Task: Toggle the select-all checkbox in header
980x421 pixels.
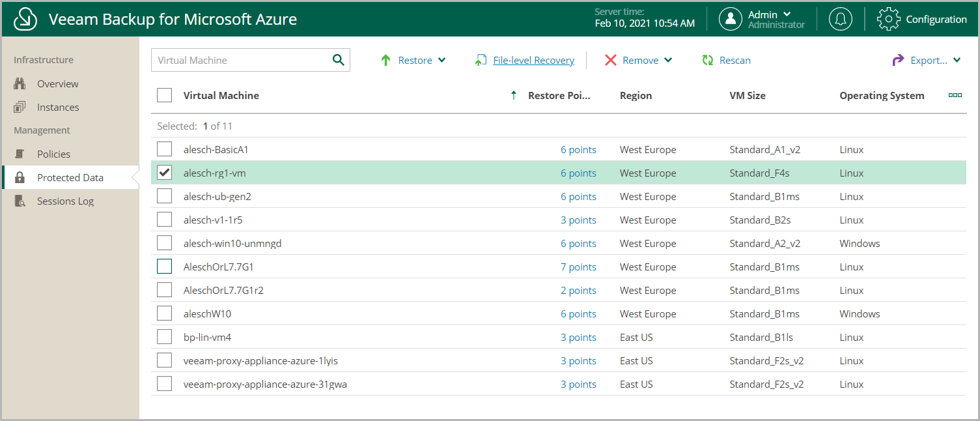Action: point(165,95)
